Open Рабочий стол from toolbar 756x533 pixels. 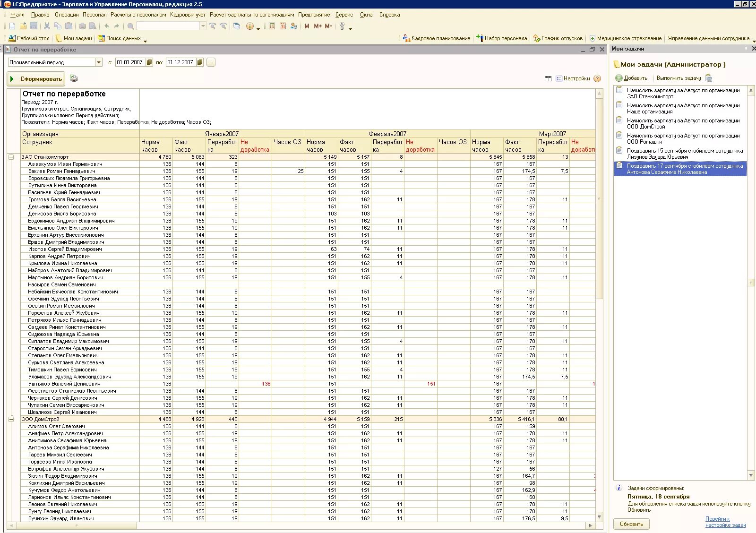(29, 38)
